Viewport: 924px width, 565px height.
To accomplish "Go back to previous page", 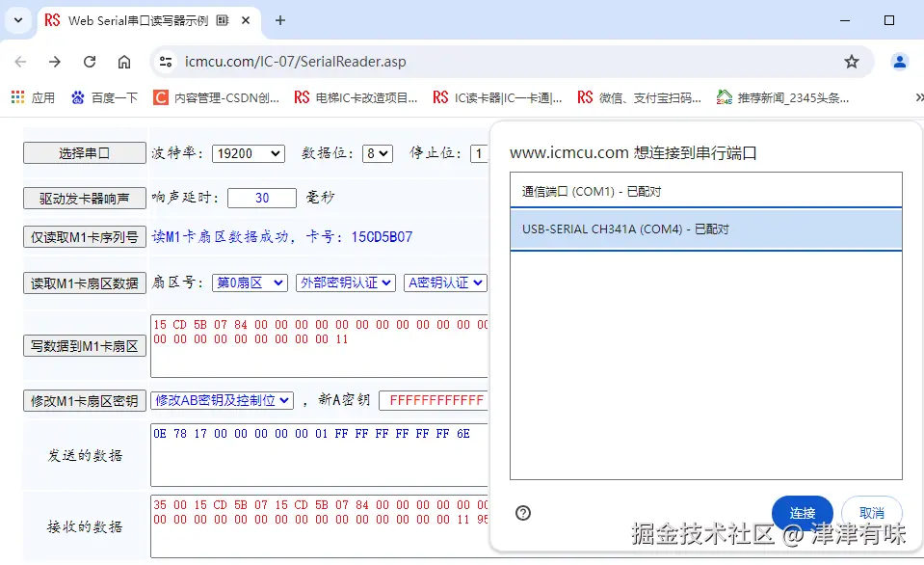I will click(20, 62).
